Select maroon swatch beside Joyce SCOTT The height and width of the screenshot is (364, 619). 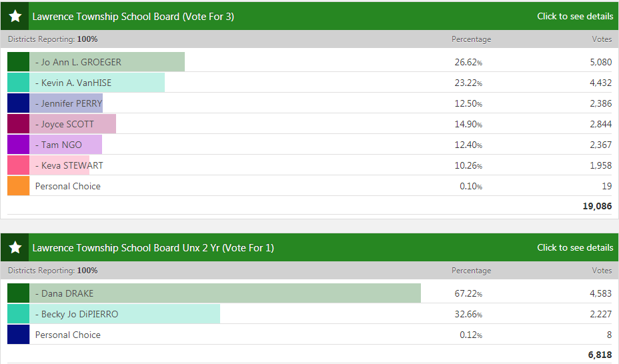click(18, 124)
